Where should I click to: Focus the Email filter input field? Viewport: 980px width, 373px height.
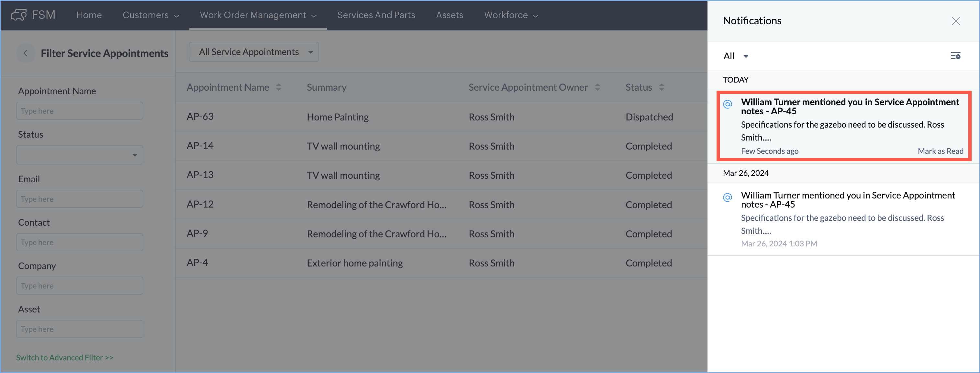[80, 199]
